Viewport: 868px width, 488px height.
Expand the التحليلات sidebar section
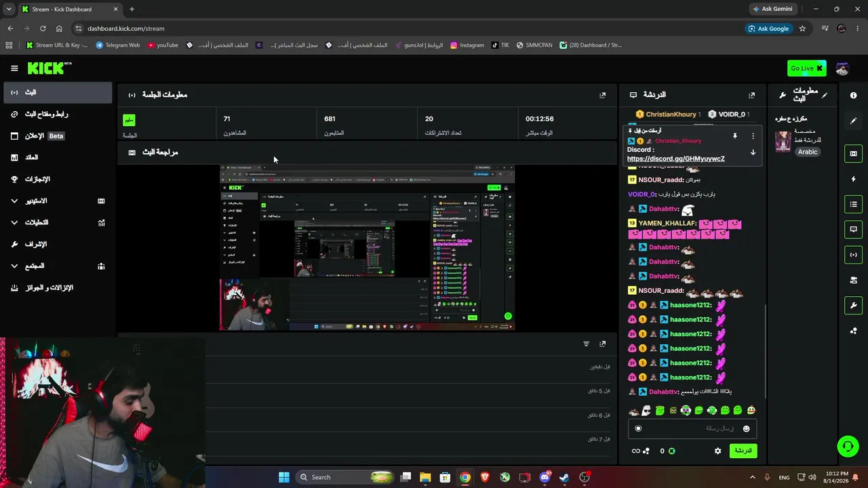(58, 223)
